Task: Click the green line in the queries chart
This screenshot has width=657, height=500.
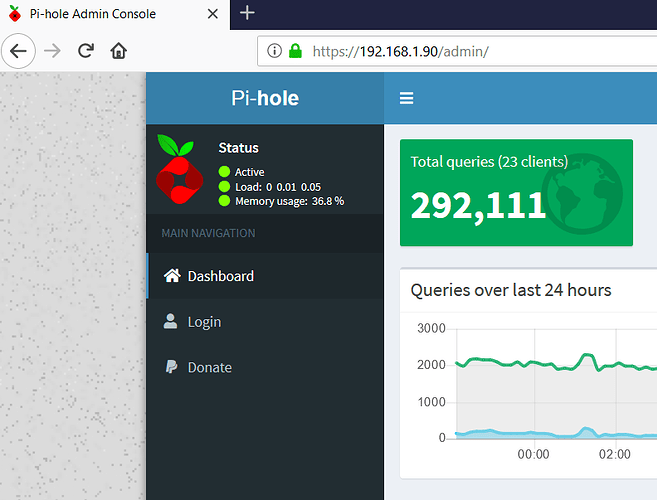Action: pos(520,364)
